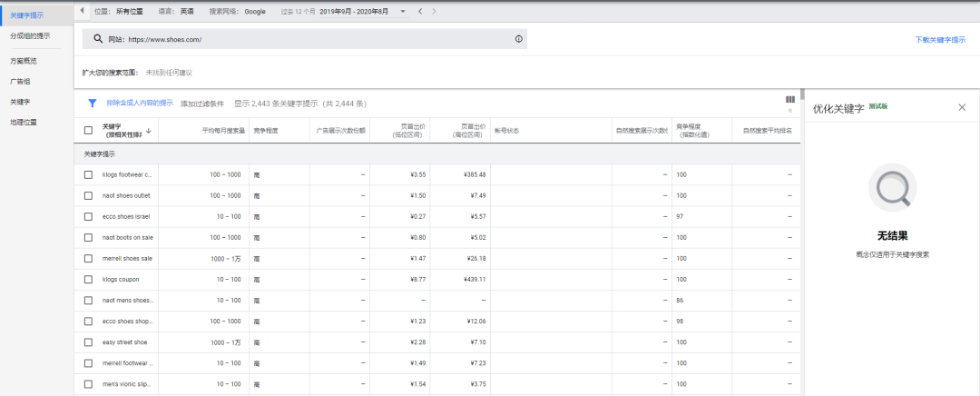Open 地理位置 in the sidebar
The width and height of the screenshot is (980, 396).
click(23, 122)
